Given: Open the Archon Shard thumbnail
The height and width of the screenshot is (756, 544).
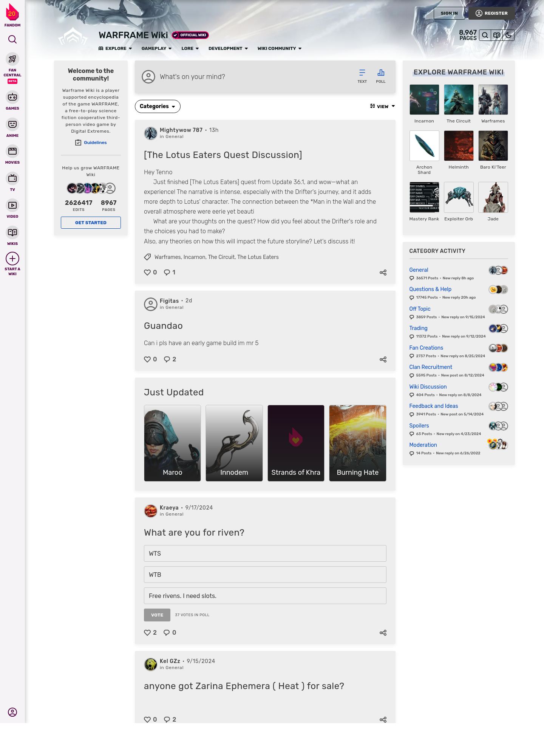Looking at the screenshot, I should pos(424,146).
